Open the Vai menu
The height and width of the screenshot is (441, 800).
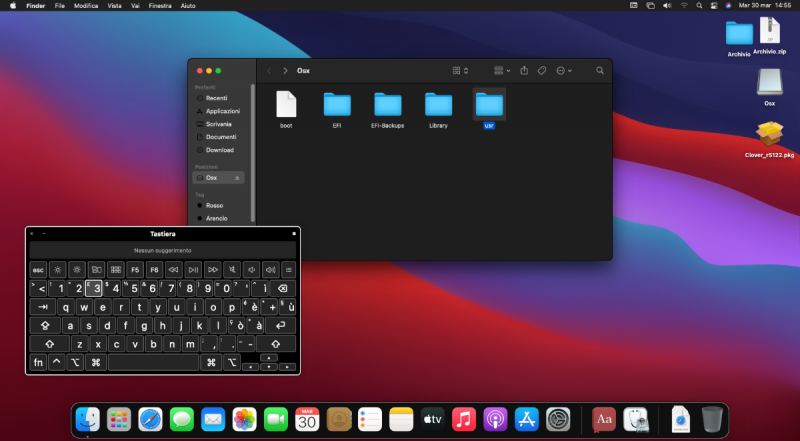135,6
